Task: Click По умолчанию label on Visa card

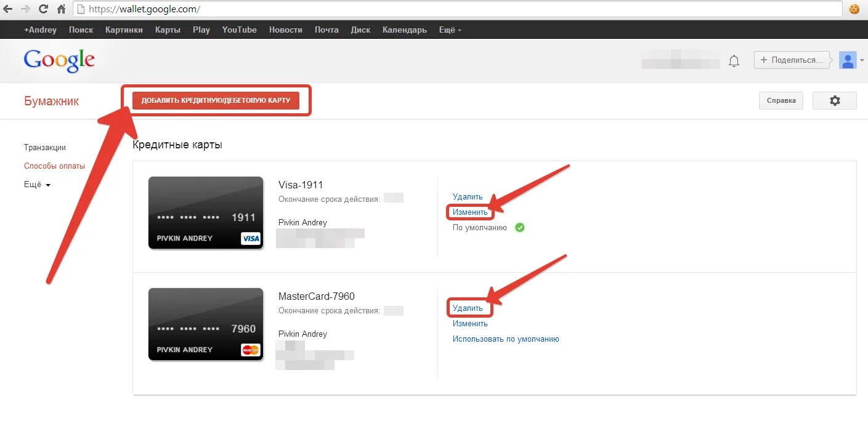Action: (479, 228)
